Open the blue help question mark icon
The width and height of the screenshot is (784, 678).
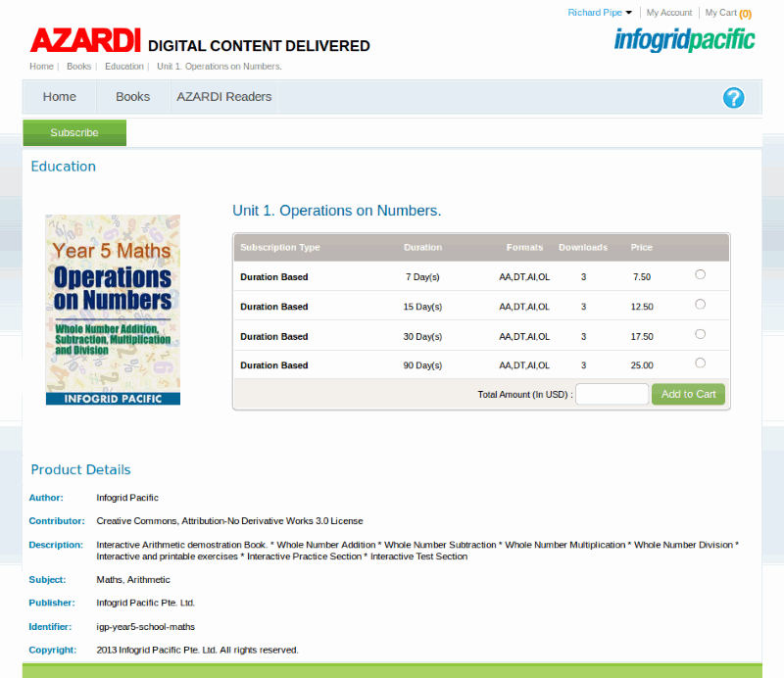pyautogui.click(x=733, y=98)
